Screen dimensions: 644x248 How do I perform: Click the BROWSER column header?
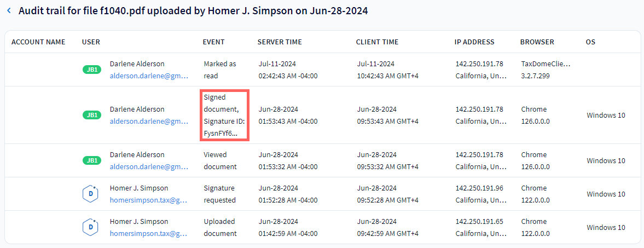point(537,42)
